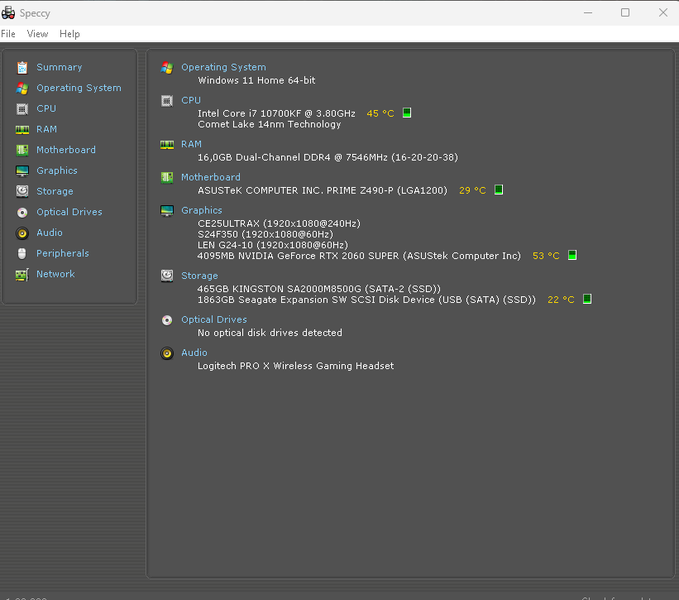Open the View menu

tap(37, 34)
